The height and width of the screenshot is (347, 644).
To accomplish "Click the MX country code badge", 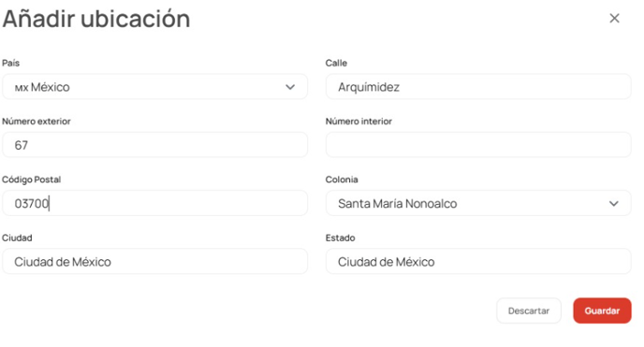I will [x=22, y=88].
